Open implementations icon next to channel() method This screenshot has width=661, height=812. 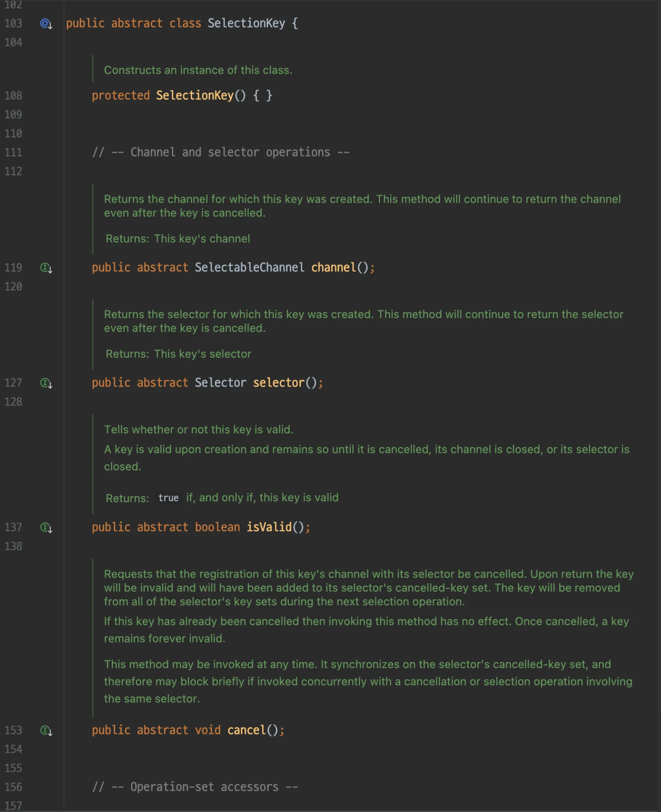[46, 268]
